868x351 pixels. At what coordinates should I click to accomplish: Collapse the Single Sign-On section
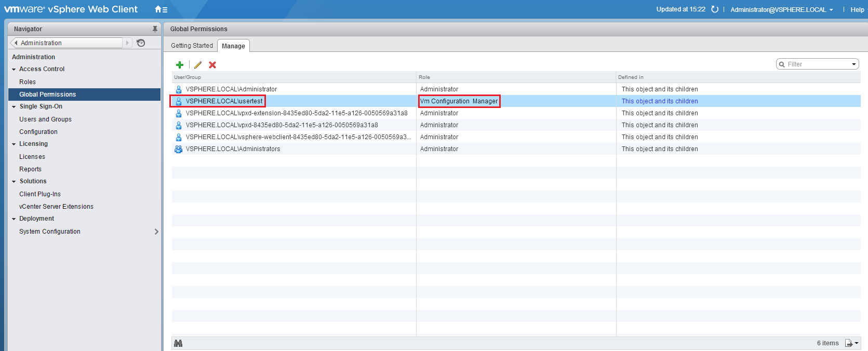coord(14,107)
